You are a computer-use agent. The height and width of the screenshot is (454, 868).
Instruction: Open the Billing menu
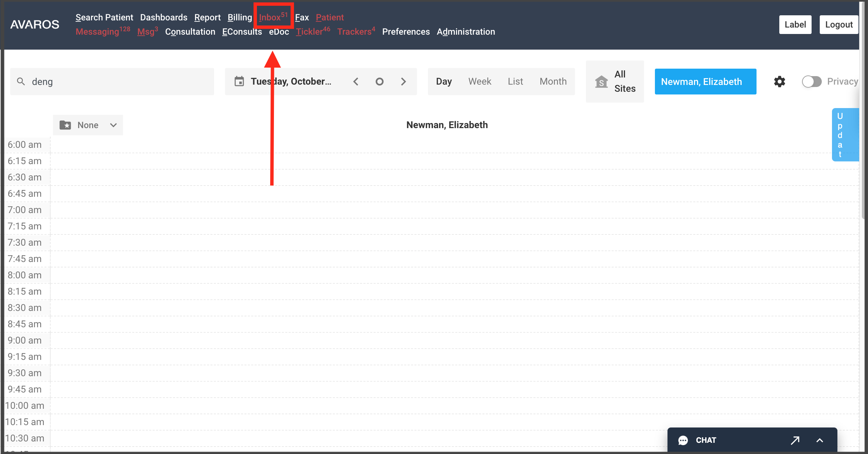pos(240,17)
